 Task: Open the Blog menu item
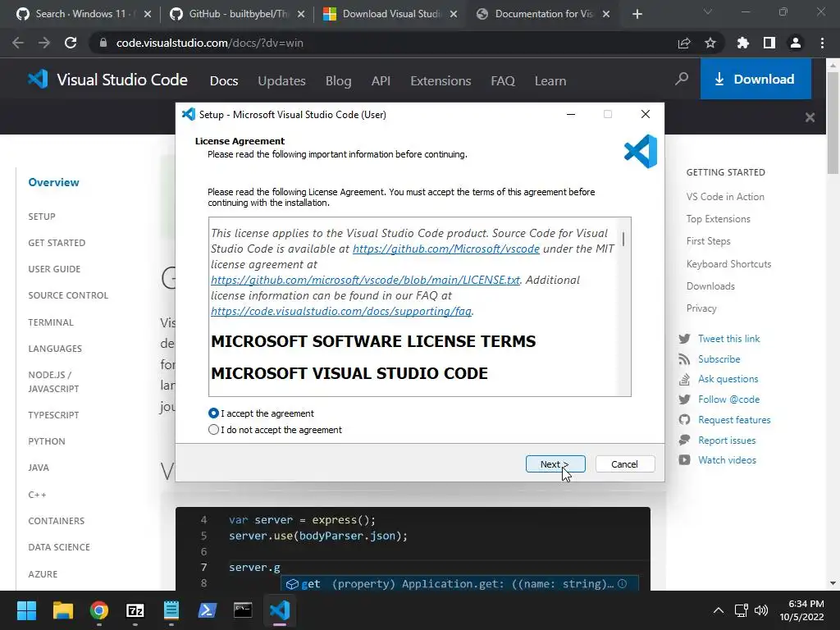pos(339,81)
